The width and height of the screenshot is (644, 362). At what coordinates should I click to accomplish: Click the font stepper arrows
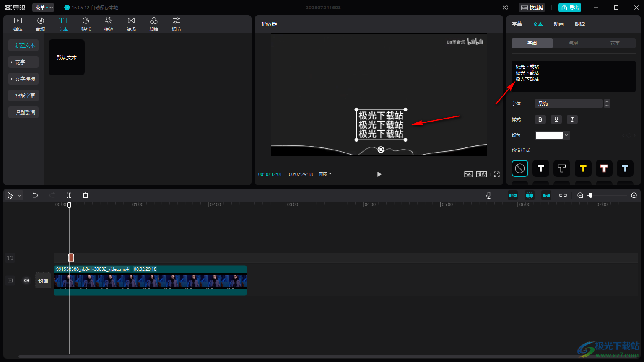[x=607, y=103]
